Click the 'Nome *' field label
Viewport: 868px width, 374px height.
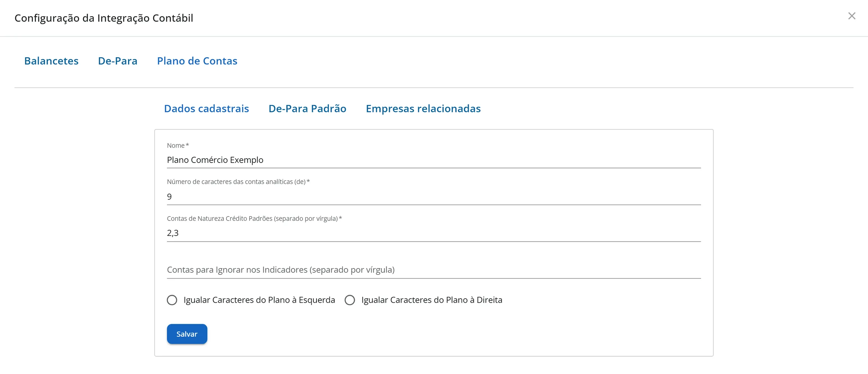click(178, 146)
